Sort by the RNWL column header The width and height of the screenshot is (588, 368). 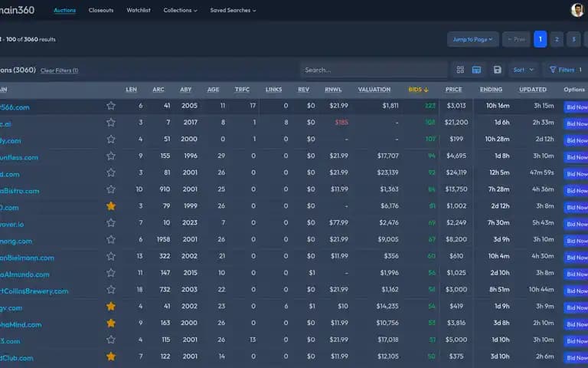[x=333, y=90]
